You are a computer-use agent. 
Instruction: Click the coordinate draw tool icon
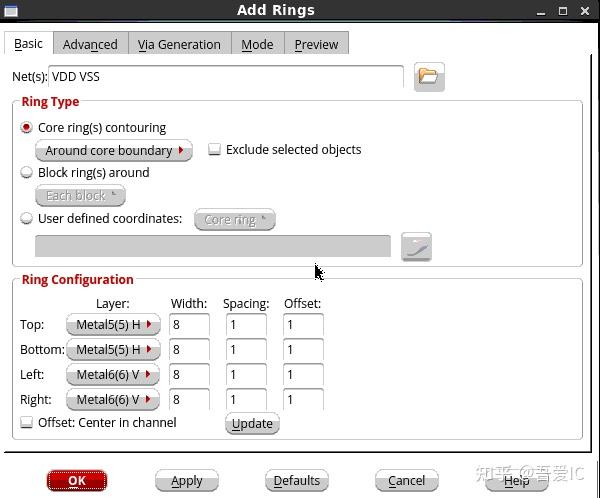[416, 247]
